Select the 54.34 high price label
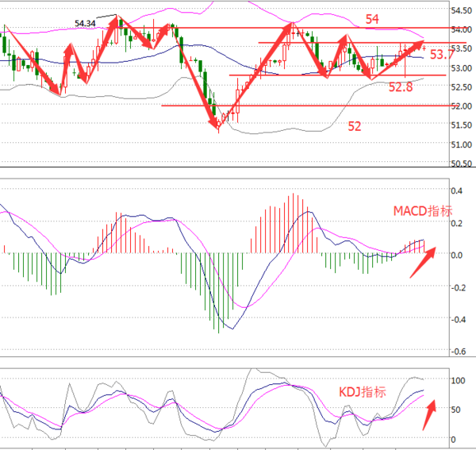The image size is (476, 450). [x=85, y=23]
